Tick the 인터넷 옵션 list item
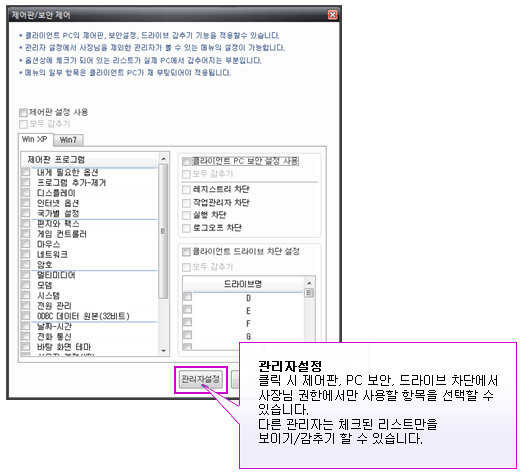The width and height of the screenshot is (523, 475). coord(26,203)
